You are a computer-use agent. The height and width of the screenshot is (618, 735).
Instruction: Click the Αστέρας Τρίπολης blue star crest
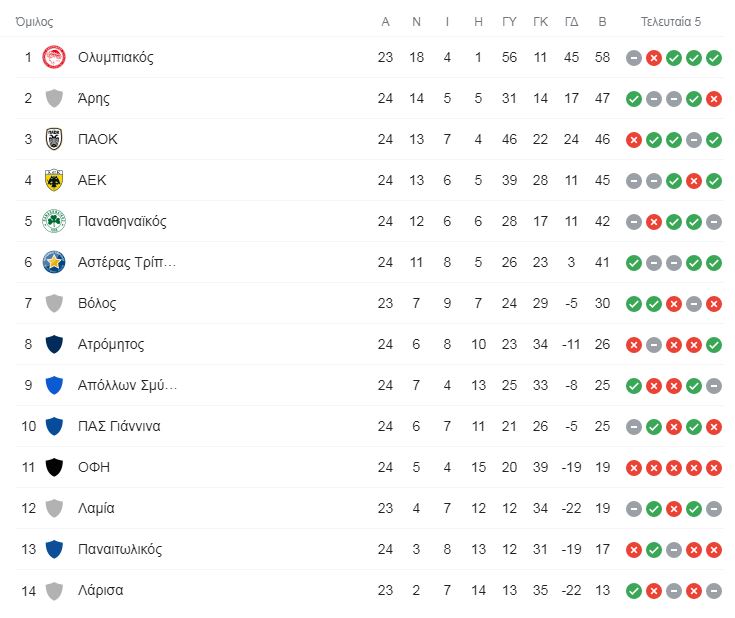pyautogui.click(x=54, y=262)
